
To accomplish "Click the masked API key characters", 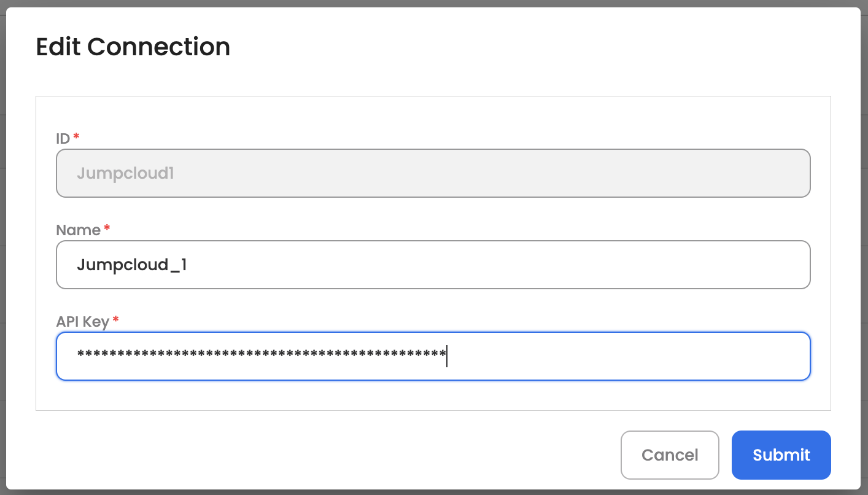I will [x=261, y=354].
